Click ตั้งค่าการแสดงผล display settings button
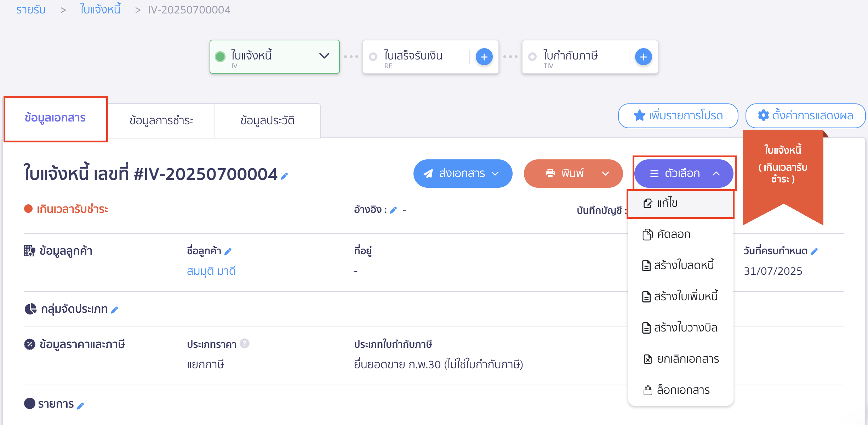Viewport: 868px width, 425px height. (805, 116)
